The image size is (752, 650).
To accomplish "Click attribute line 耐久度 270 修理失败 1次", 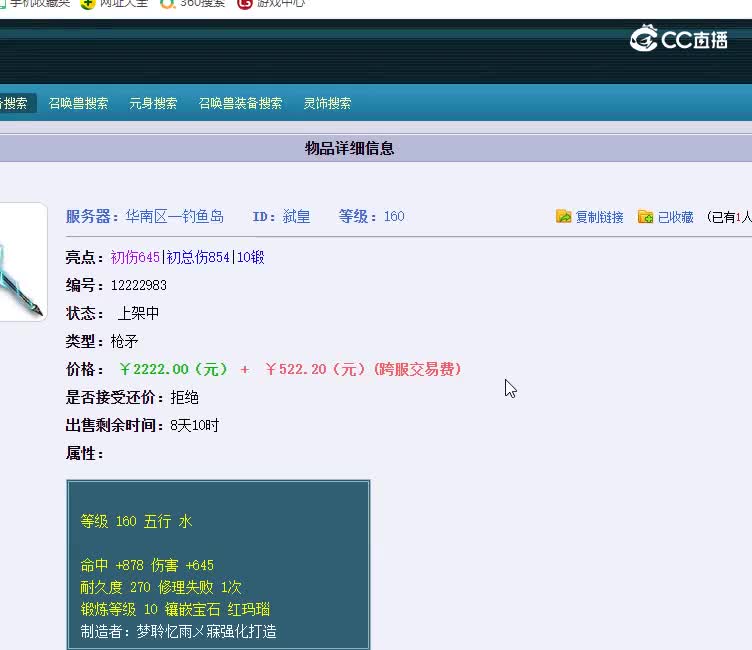I will pyautogui.click(x=161, y=587).
